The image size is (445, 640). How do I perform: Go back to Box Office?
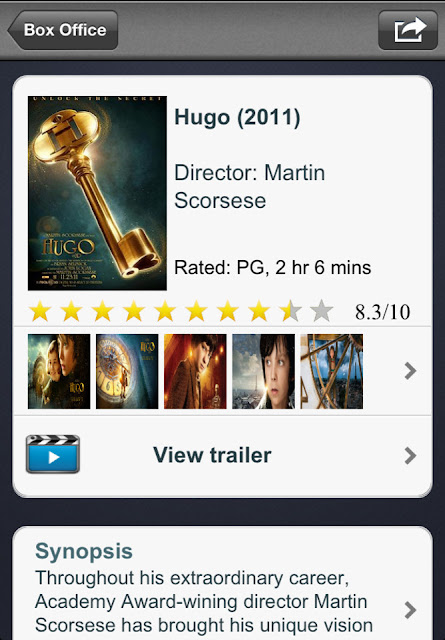(62, 30)
